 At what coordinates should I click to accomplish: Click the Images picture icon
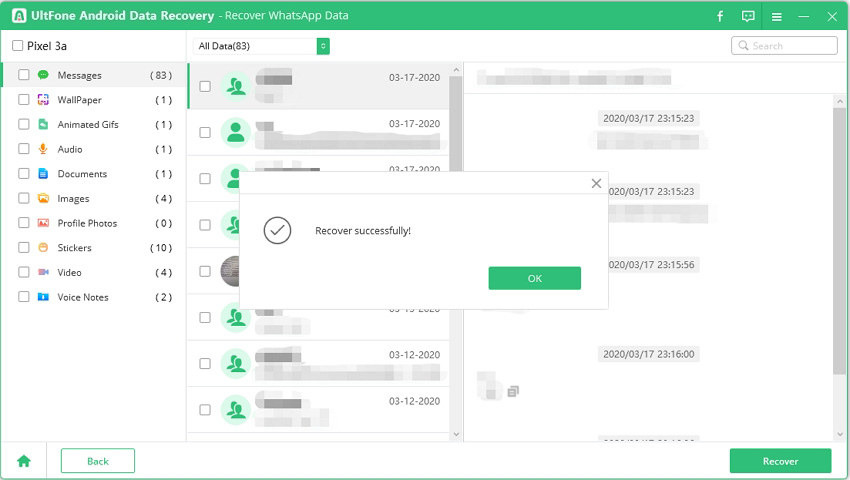pyautogui.click(x=43, y=198)
